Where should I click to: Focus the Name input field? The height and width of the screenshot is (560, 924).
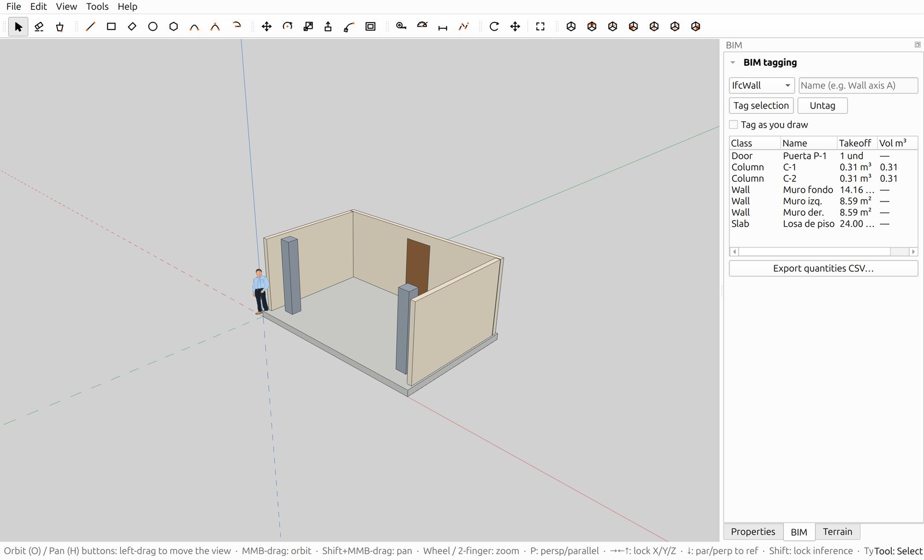[x=858, y=85]
